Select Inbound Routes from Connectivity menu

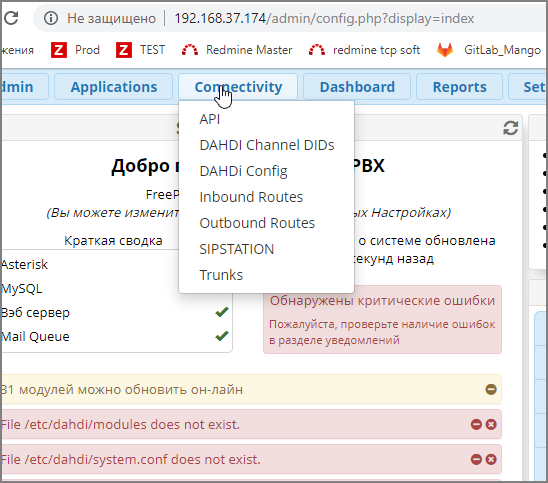(251, 197)
